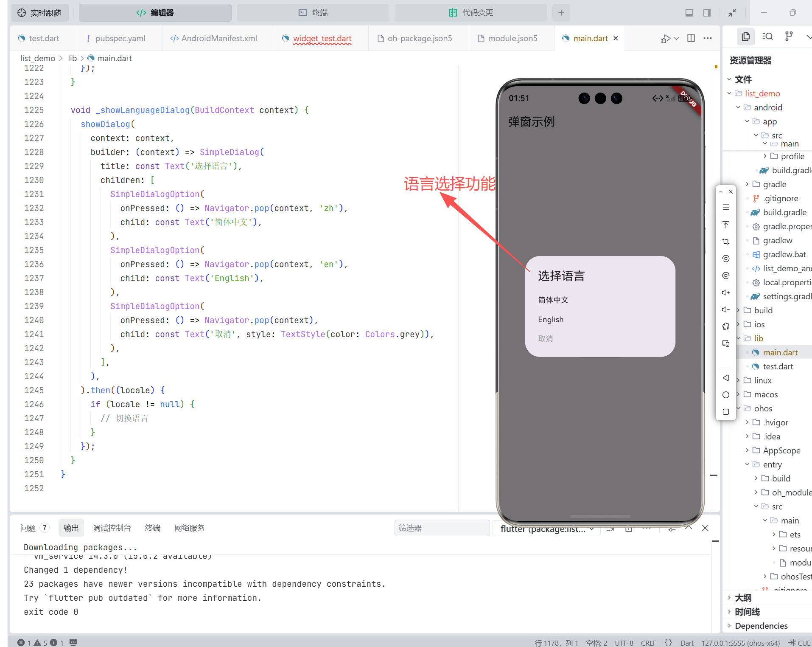Click the emulator screenshot crop icon
This screenshot has height=647, width=812.
click(726, 242)
